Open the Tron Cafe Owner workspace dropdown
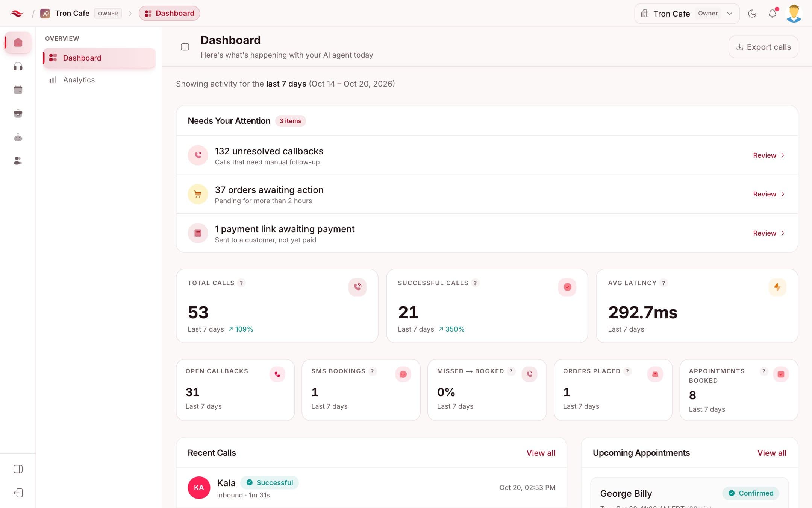This screenshot has width=812, height=508. click(x=687, y=14)
